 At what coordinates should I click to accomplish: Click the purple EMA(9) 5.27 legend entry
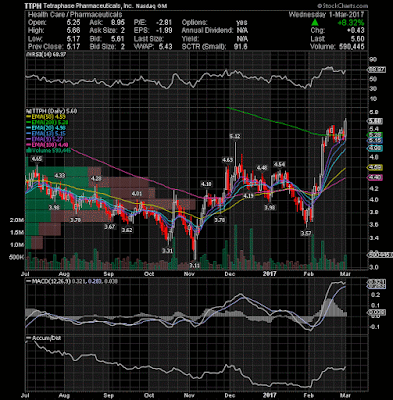(45, 139)
